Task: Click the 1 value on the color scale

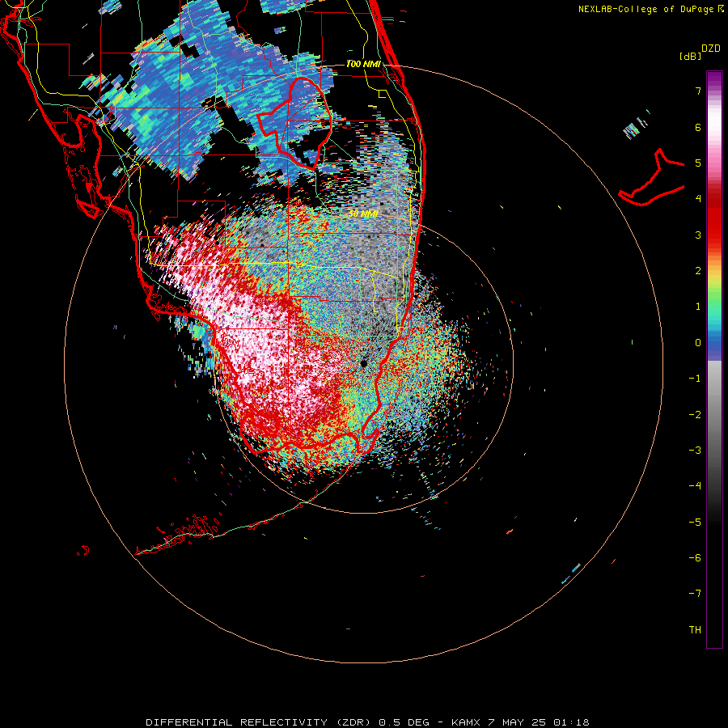Action: pyautogui.click(x=698, y=307)
